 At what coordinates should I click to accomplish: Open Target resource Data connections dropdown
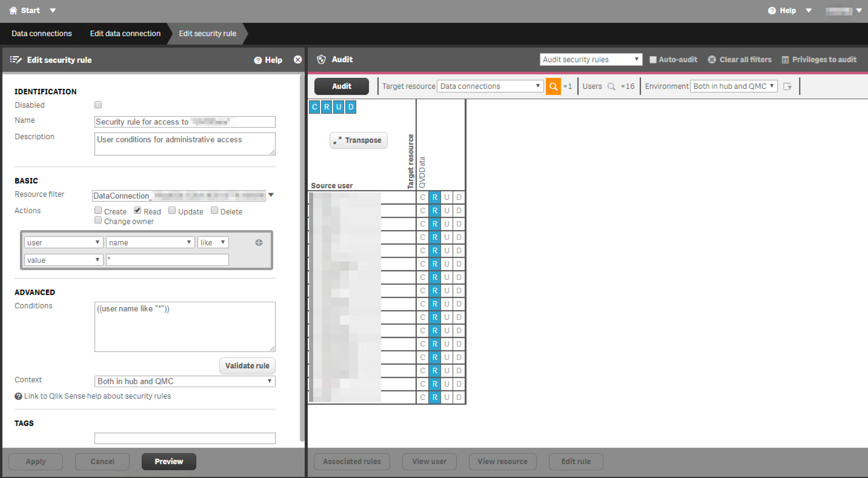490,86
